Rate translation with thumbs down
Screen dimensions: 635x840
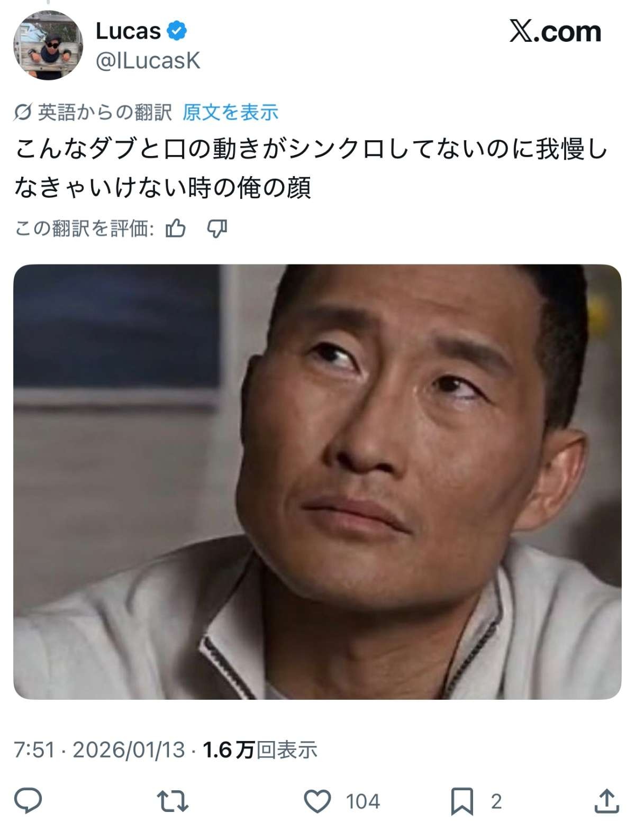click(x=217, y=229)
